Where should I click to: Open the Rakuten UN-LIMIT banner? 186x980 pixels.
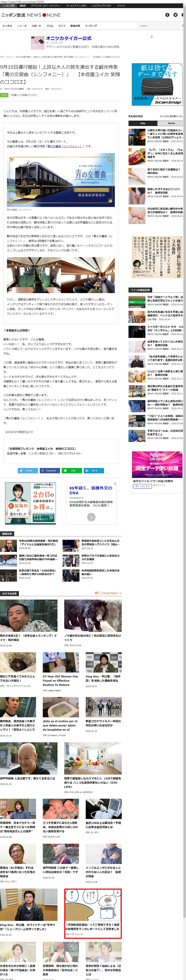coord(157,465)
